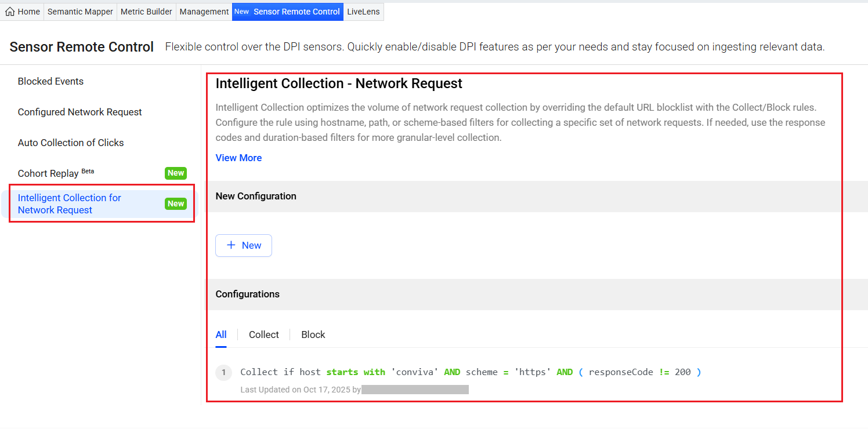Image resolution: width=868 pixels, height=429 pixels.
Task: Choose Auto Collection of Clicks
Action: click(71, 143)
